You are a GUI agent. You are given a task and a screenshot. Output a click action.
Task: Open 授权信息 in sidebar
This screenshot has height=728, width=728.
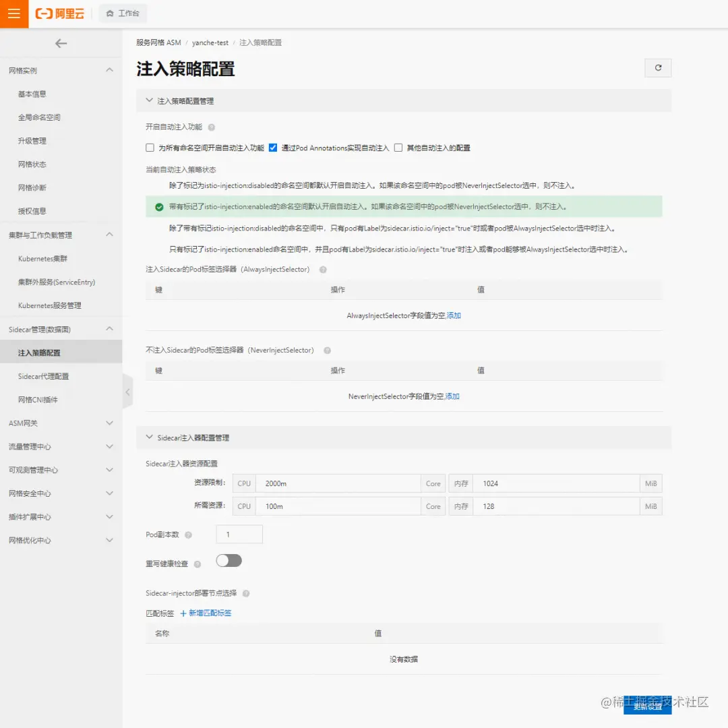point(32,211)
